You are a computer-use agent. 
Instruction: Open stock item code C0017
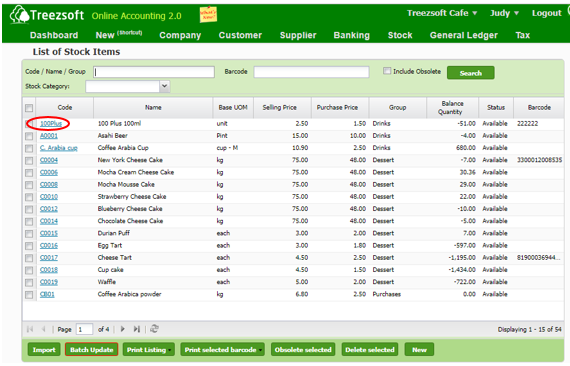click(49, 258)
